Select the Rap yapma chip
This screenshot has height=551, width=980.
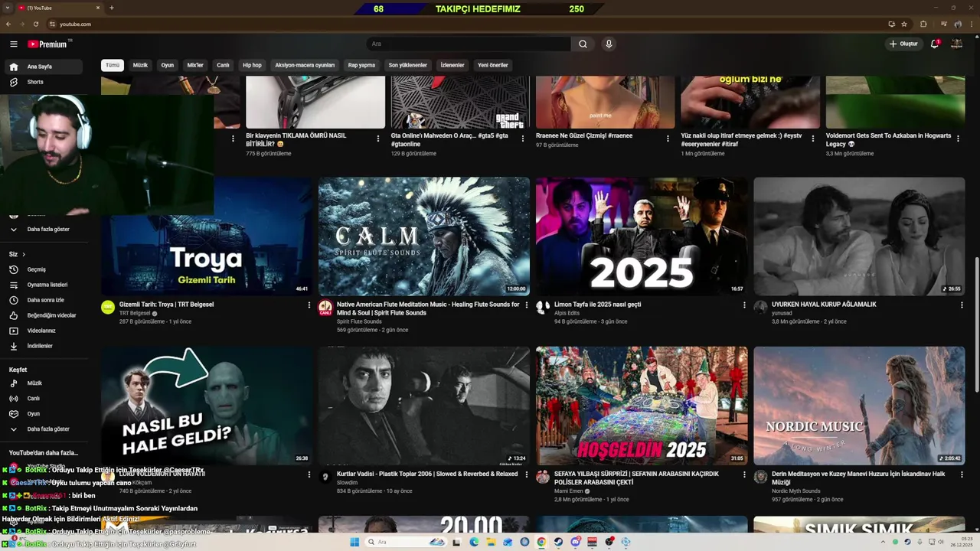(x=361, y=65)
